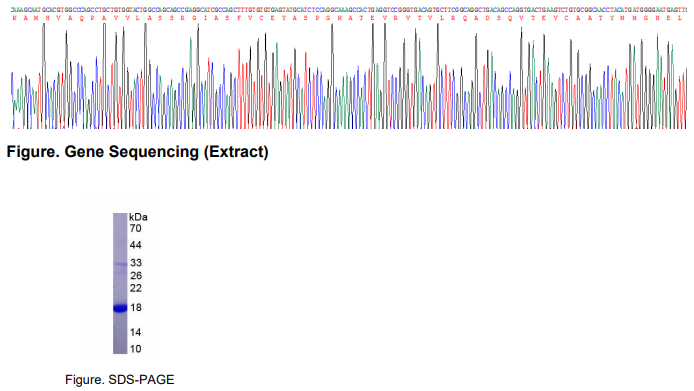This screenshot has width=694, height=391.
Task: Click the first letter K in amino acid row
Action: pyautogui.click(x=15, y=18)
